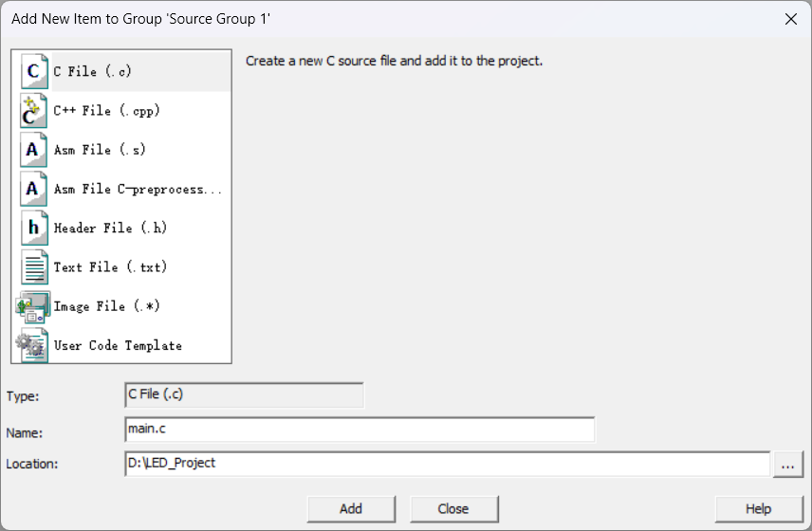This screenshot has width=812, height=531.
Task: Pick the 'Text File (.txt)' list label
Action: 110,267
